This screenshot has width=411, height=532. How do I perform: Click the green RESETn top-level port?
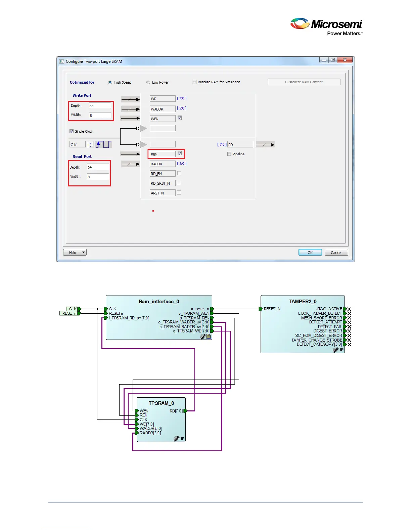point(70,313)
